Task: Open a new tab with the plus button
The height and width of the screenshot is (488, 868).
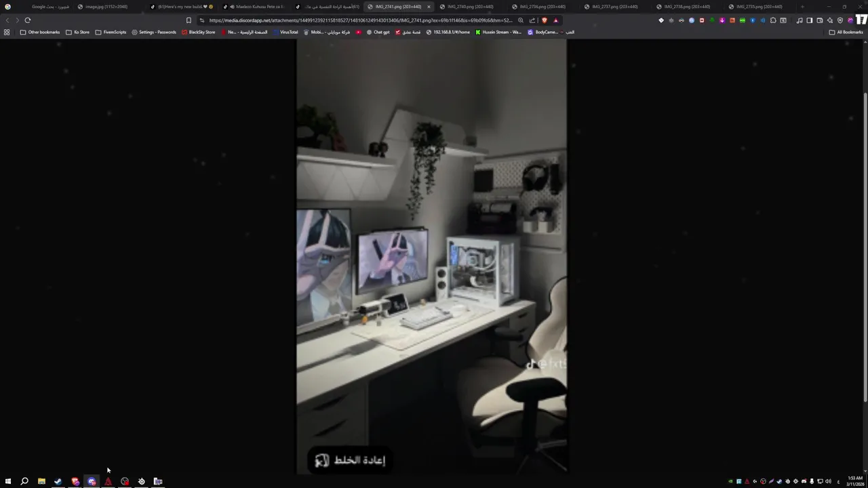Action: pos(802,7)
